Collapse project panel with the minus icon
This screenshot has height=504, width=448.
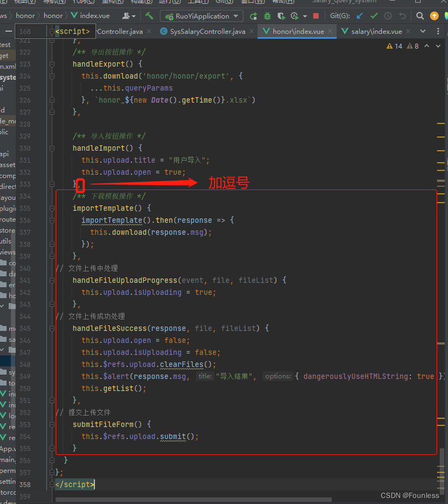9,31
